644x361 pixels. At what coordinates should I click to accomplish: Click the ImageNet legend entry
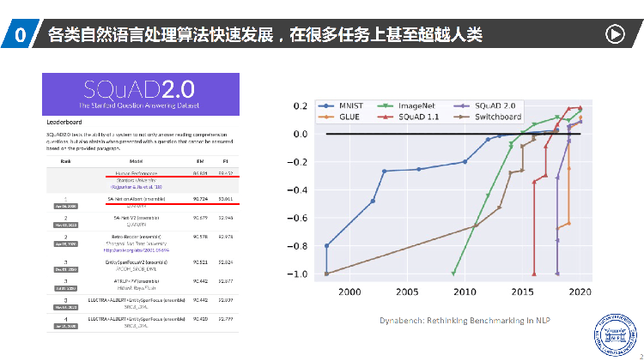point(406,105)
